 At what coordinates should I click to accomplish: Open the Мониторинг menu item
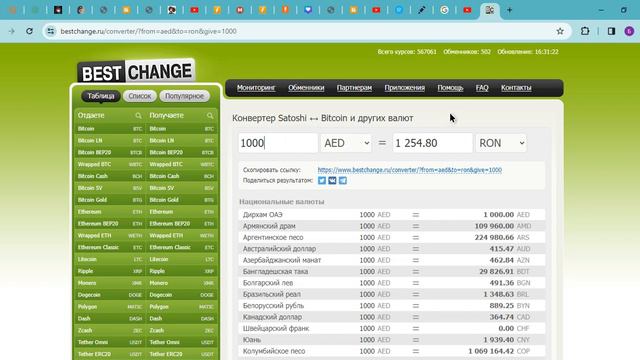256,88
